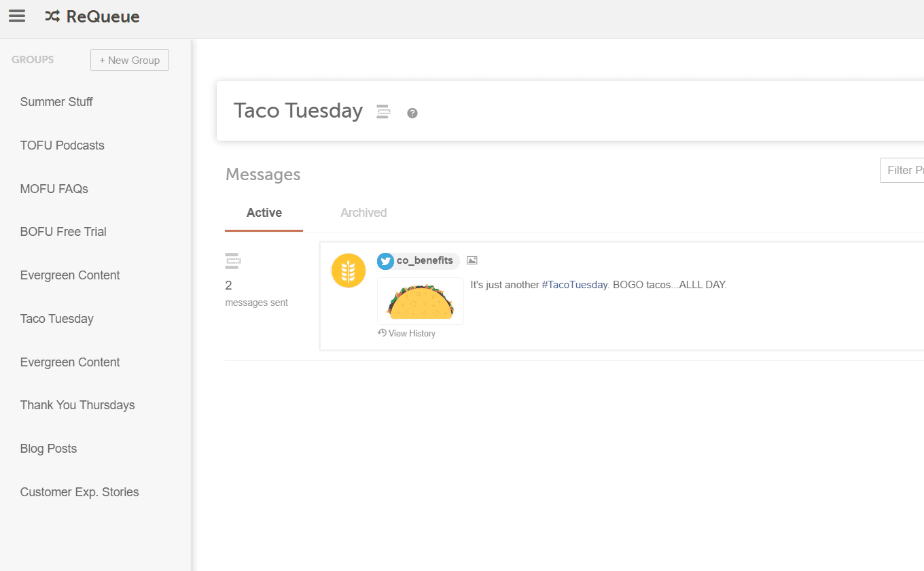Click the 'BOGO tacos...ALLL DAY.' message text

pyautogui.click(x=670, y=285)
